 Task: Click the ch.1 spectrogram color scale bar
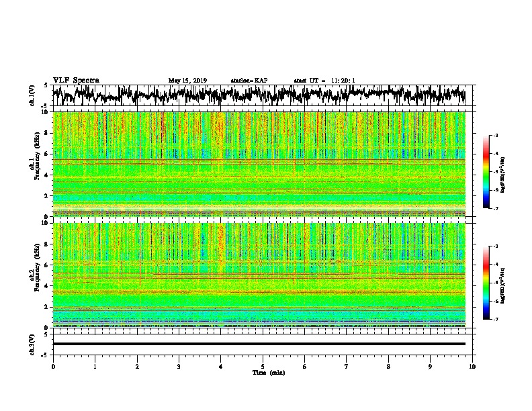coord(486,172)
